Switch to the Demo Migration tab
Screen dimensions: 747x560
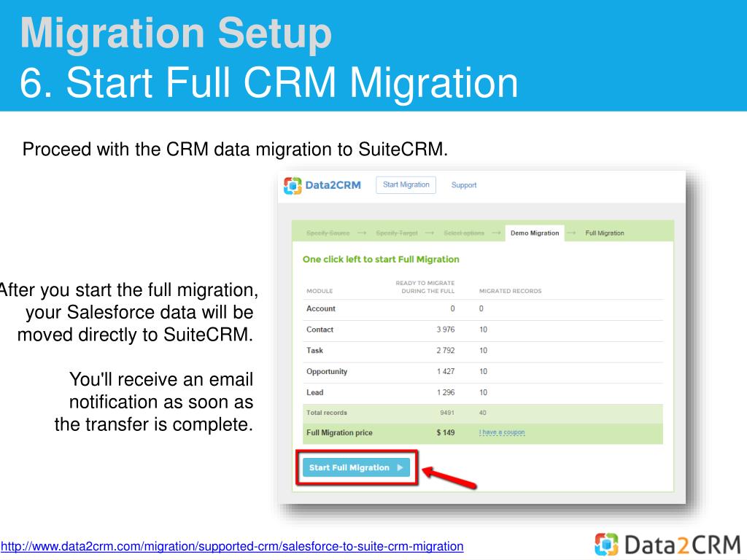535,233
